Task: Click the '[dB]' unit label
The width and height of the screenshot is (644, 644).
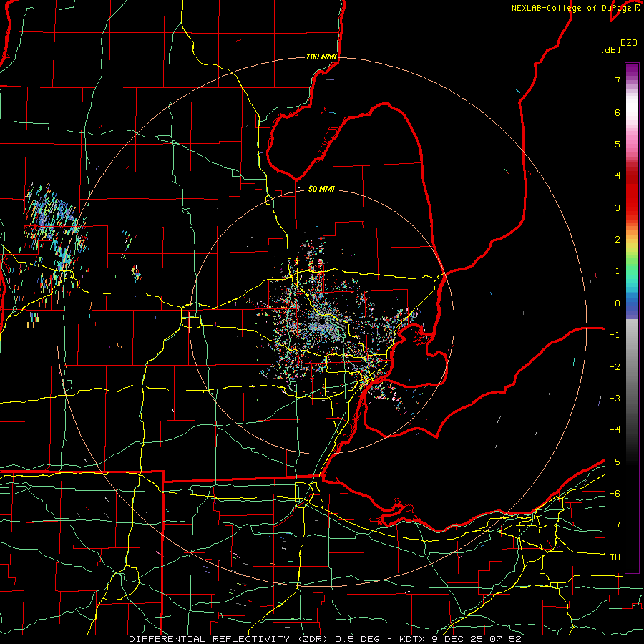Action: 611,49
